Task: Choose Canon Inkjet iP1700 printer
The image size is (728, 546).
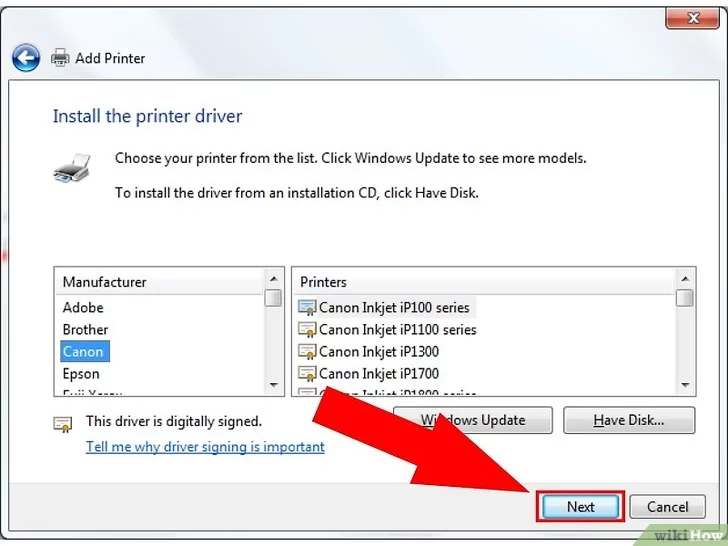Action: point(379,374)
